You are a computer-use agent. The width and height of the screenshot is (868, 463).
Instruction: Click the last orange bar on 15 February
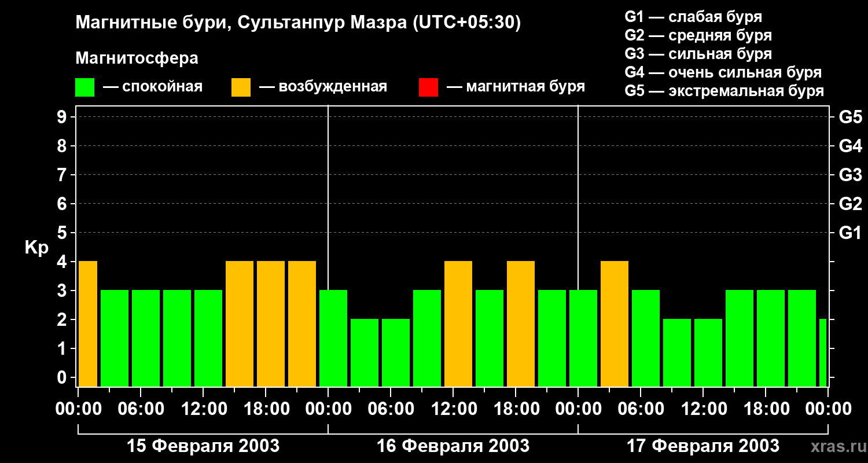pos(302,324)
